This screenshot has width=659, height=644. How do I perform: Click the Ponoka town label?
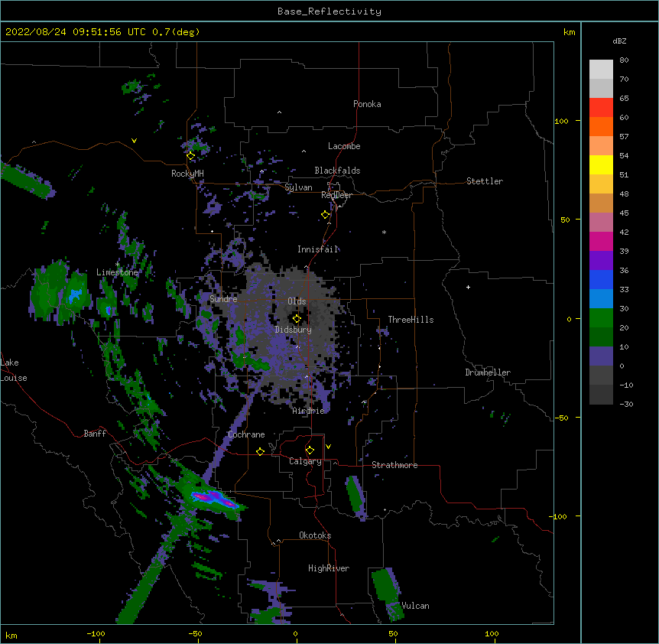(x=367, y=104)
